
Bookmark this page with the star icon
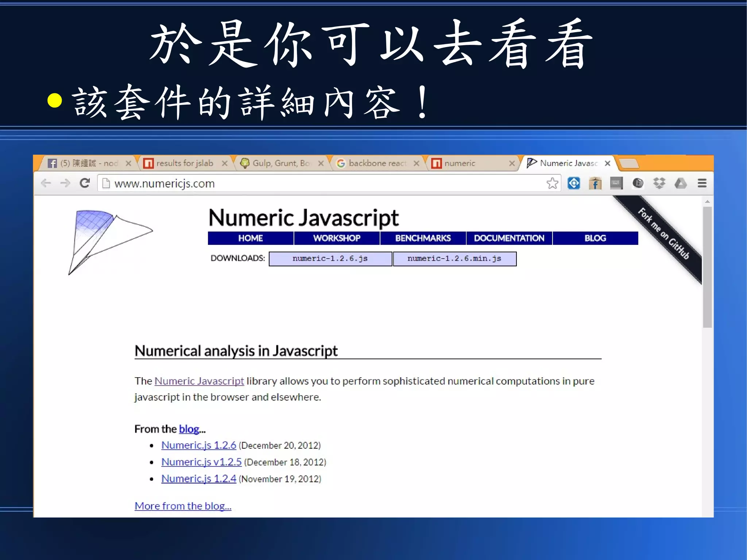552,183
